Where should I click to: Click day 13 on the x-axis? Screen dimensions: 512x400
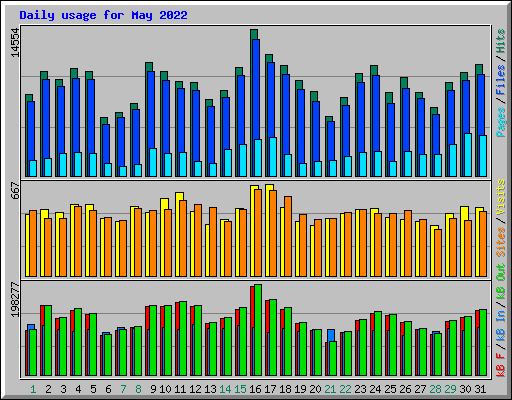click(x=210, y=389)
